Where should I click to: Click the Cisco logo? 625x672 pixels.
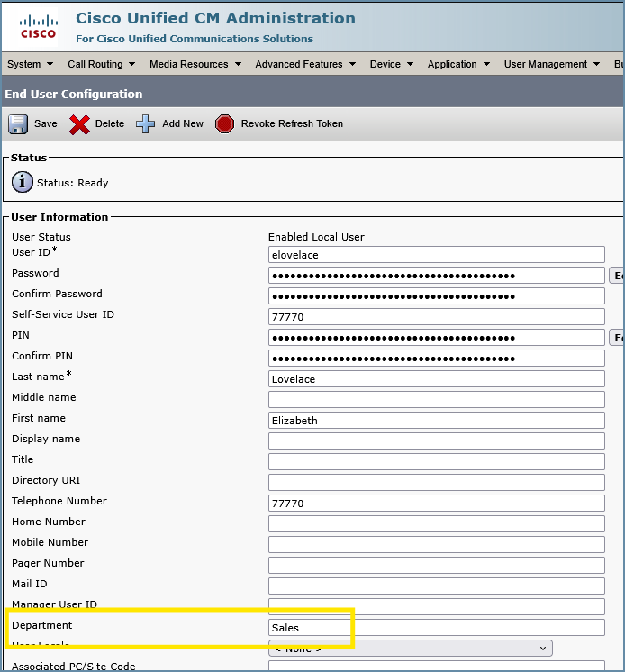(x=38, y=26)
